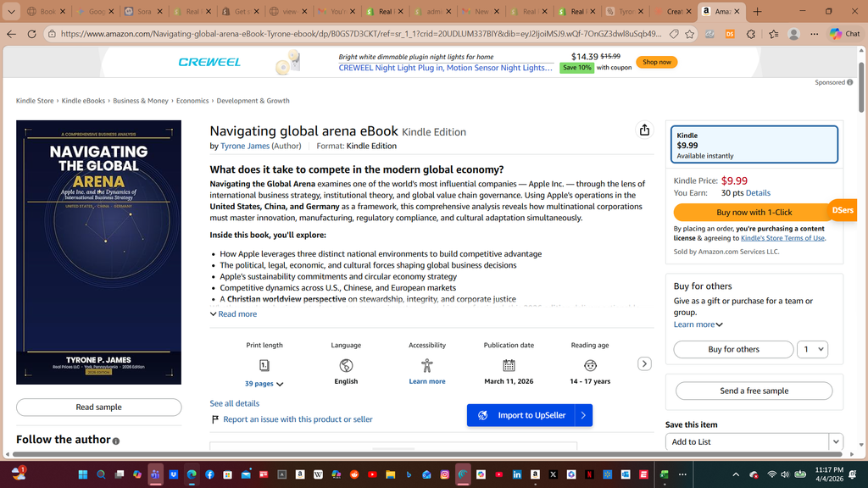Viewport: 868px width, 488px height.
Task: Open Windows Start menu
Action: pyautogui.click(x=83, y=474)
